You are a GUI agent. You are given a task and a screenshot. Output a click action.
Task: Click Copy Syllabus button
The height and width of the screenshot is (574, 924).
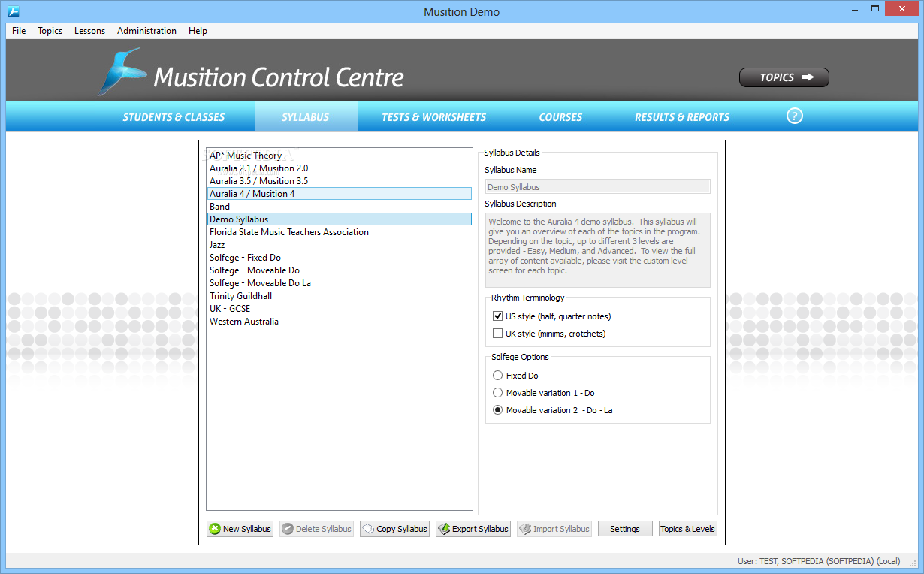[x=394, y=529]
